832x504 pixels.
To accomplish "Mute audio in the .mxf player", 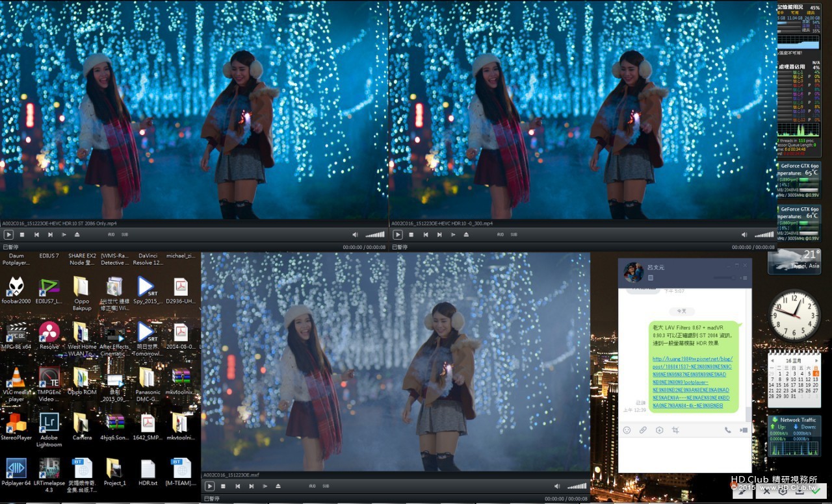I will click(x=557, y=486).
